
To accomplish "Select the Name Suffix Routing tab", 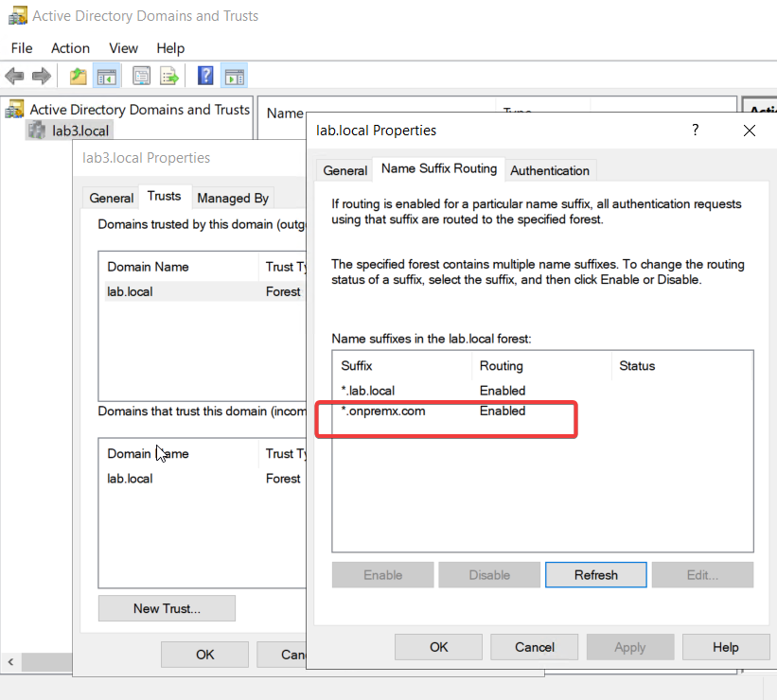I will [x=439, y=169].
